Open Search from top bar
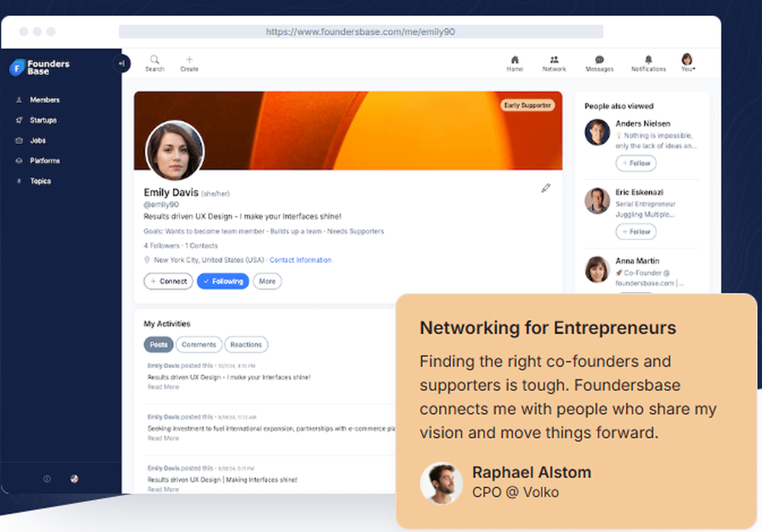This screenshot has height=532, width=762. [x=155, y=63]
